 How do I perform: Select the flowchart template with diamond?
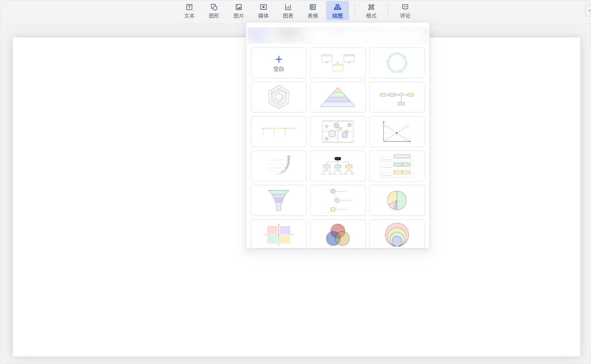[397, 97]
